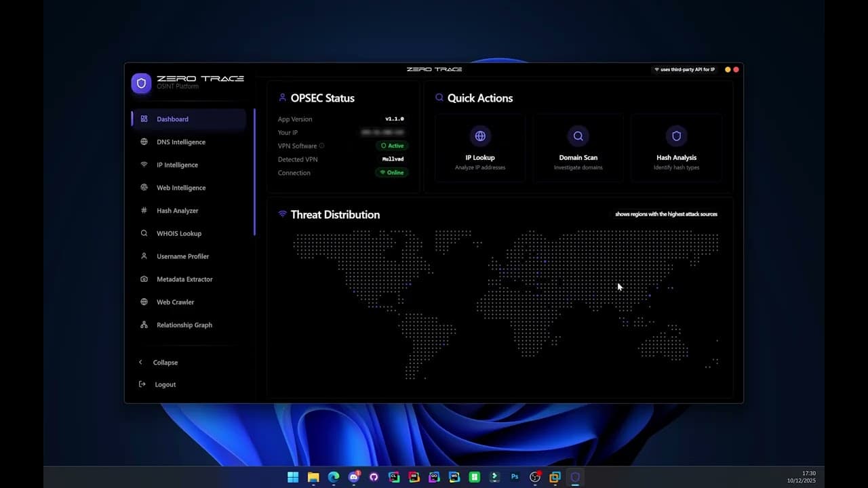Collapse the navigation sidebar
Viewport: 868px width, 488px height.
coord(161,362)
